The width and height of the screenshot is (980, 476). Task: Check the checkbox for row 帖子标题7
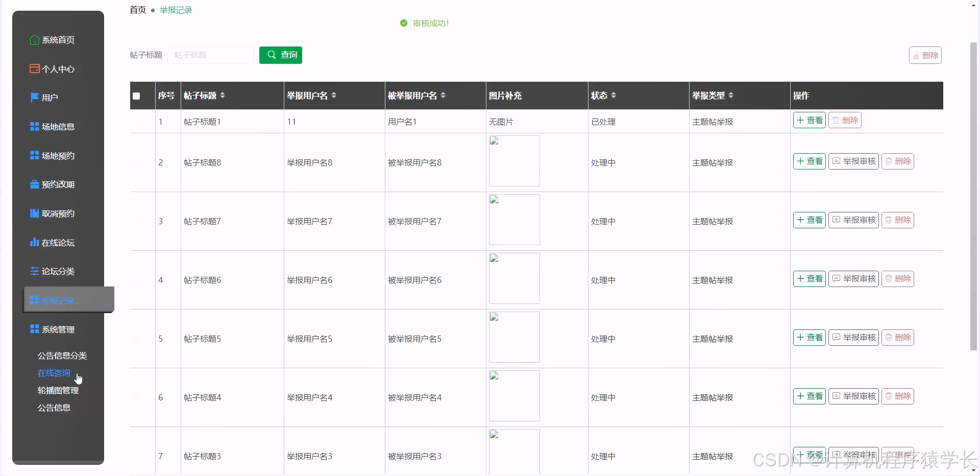click(136, 221)
